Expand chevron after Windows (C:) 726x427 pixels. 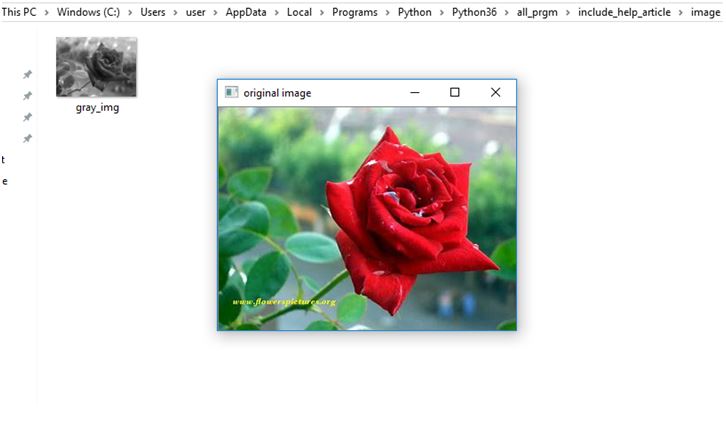click(130, 13)
